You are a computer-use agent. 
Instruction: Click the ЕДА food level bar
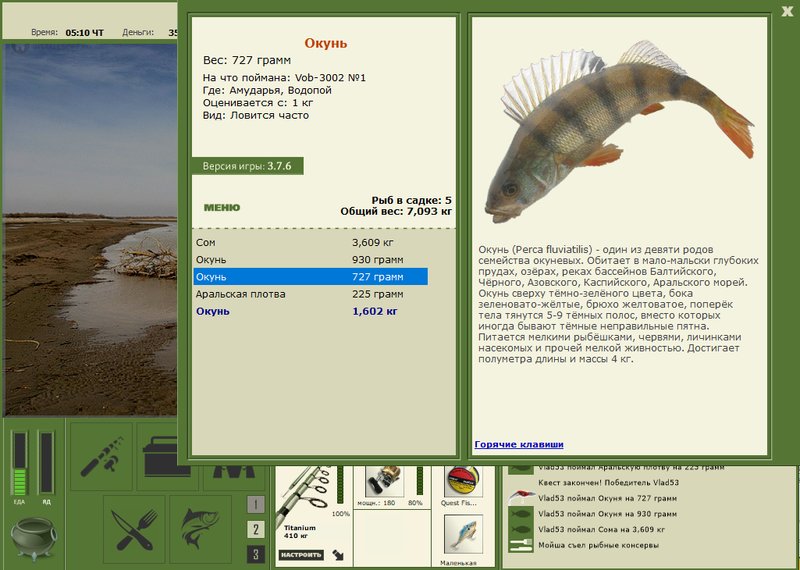(x=19, y=463)
